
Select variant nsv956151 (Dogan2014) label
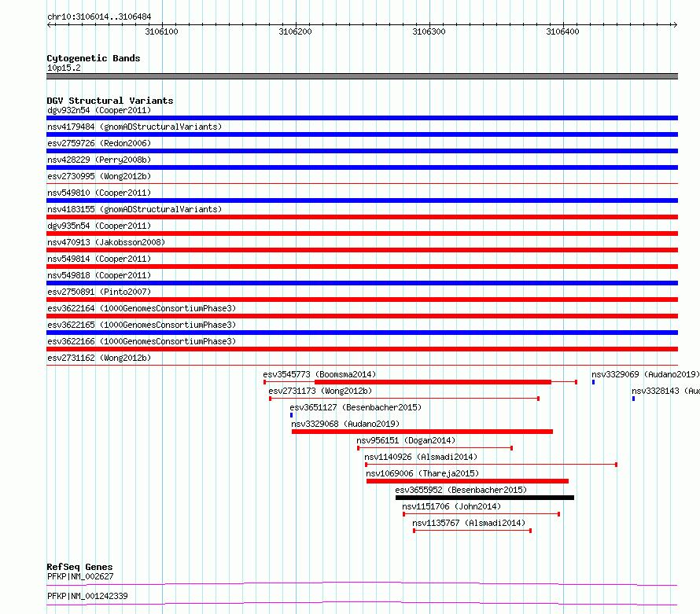click(406, 440)
